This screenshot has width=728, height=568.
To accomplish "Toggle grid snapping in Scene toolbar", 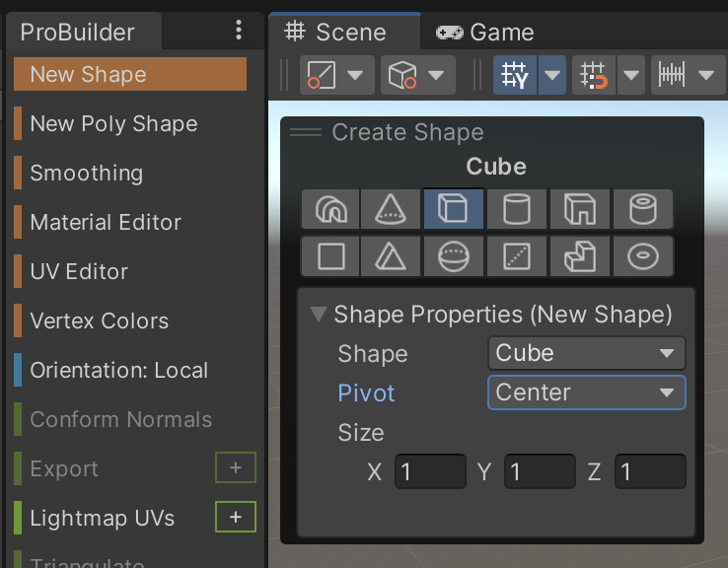I will (593, 75).
